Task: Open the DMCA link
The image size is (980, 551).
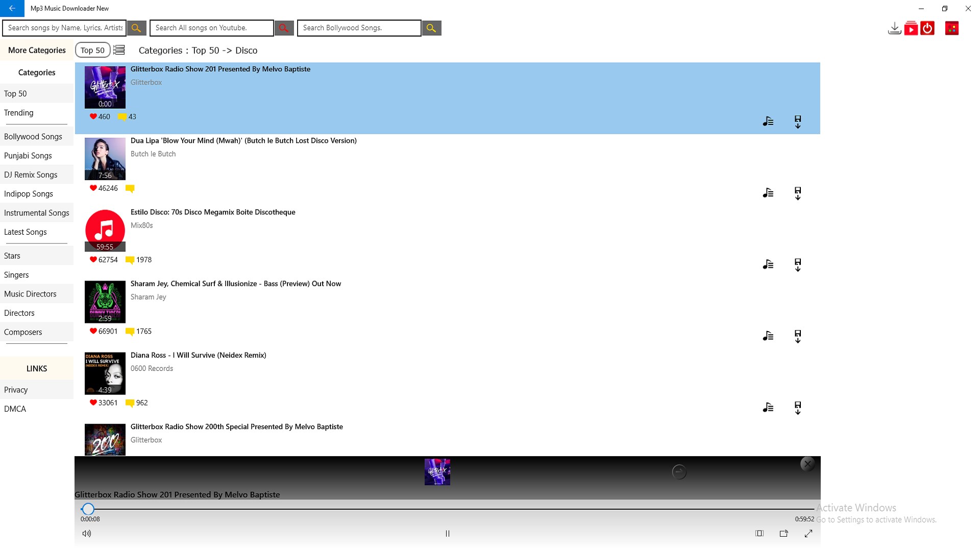Action: (x=15, y=409)
